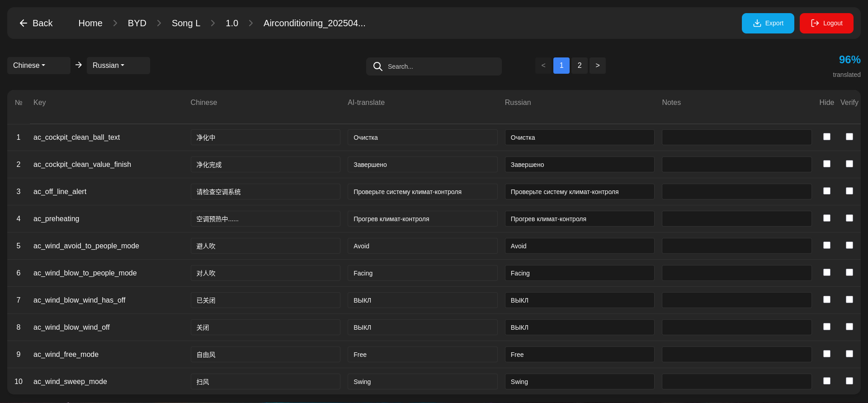Click the breadcrumb chevron after Song L
Viewport: 868px width, 403px height.
click(x=213, y=23)
